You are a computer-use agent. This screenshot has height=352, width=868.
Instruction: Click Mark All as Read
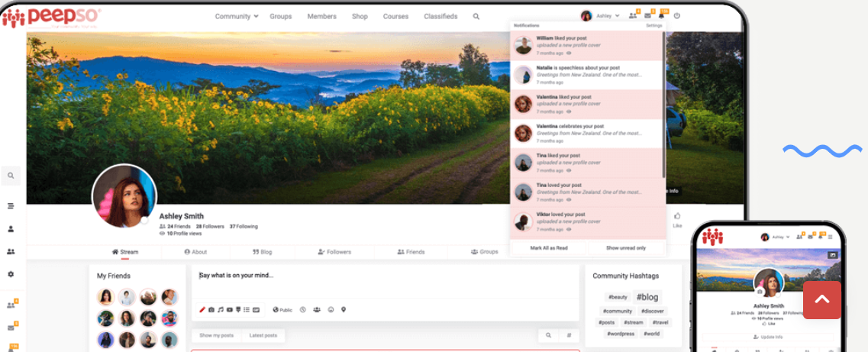(x=549, y=248)
